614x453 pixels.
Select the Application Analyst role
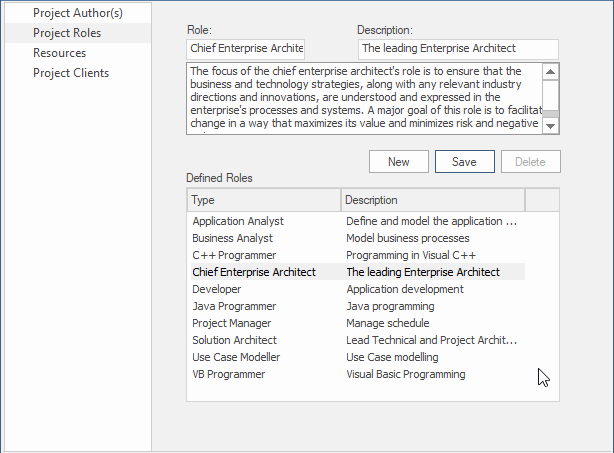[x=238, y=221]
